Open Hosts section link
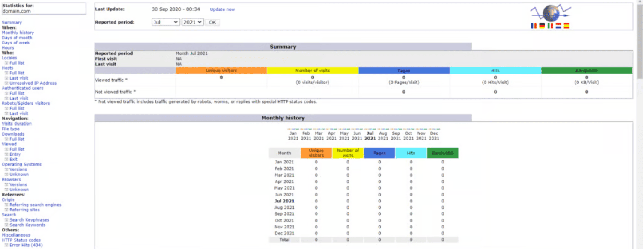This screenshot has height=249, width=644. 7,68
